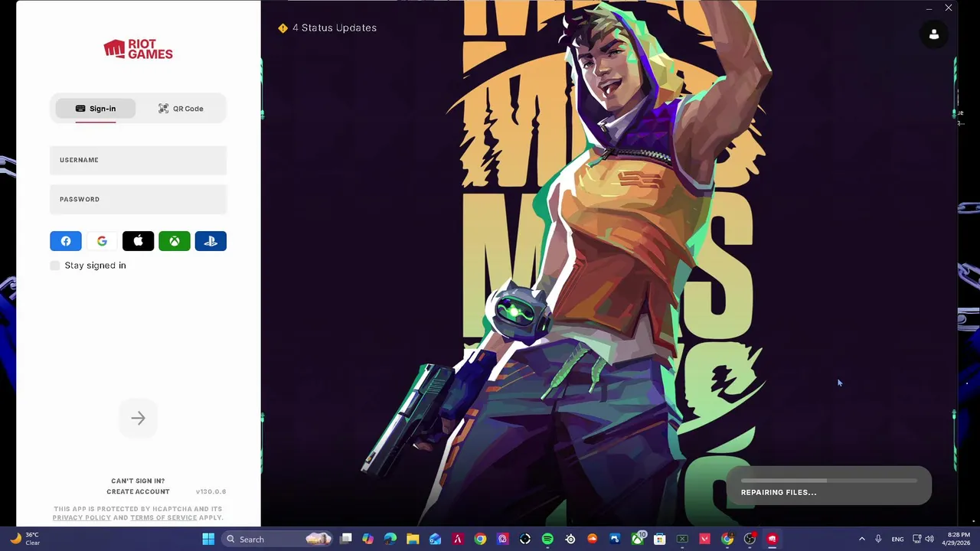Click the v130.0.6 version text
This screenshot has height=551, width=980.
tap(211, 491)
